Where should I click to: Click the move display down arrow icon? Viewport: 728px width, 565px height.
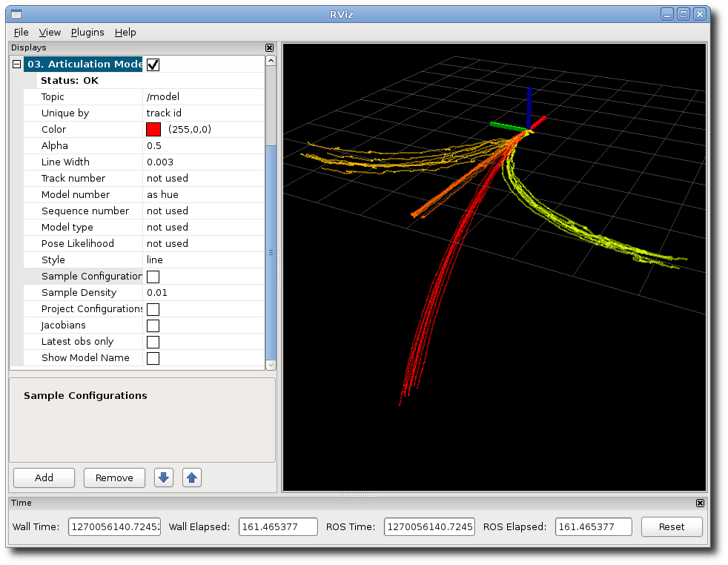pos(164,478)
